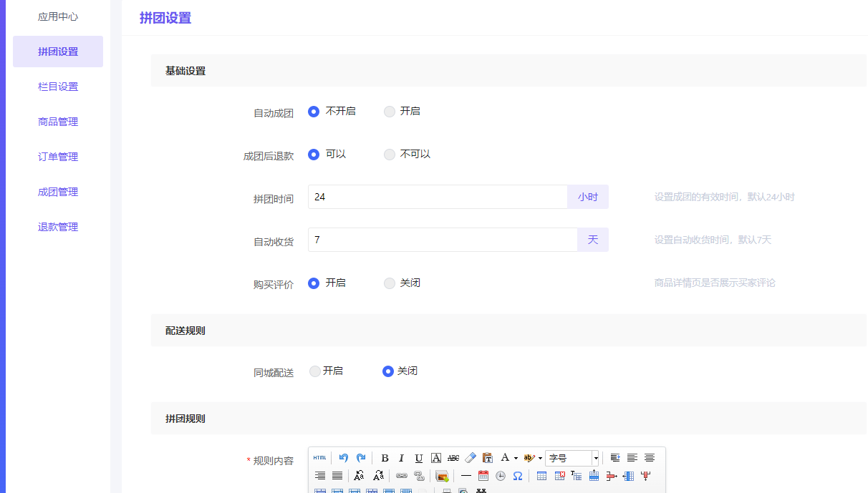Insert the current date using calendar icon
Image resolution: width=868 pixels, height=493 pixels.
(483, 476)
